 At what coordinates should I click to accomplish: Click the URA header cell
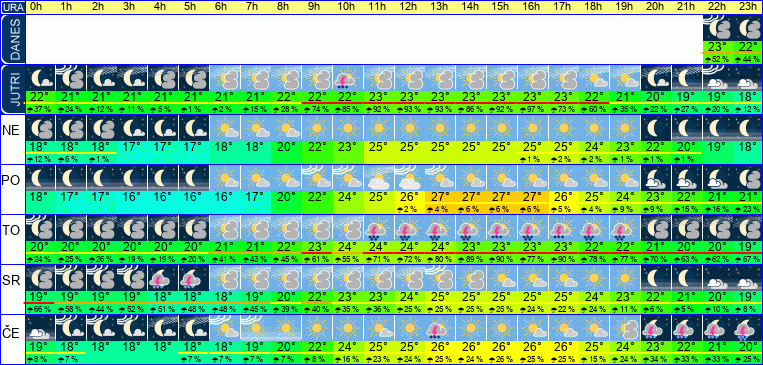point(12,7)
